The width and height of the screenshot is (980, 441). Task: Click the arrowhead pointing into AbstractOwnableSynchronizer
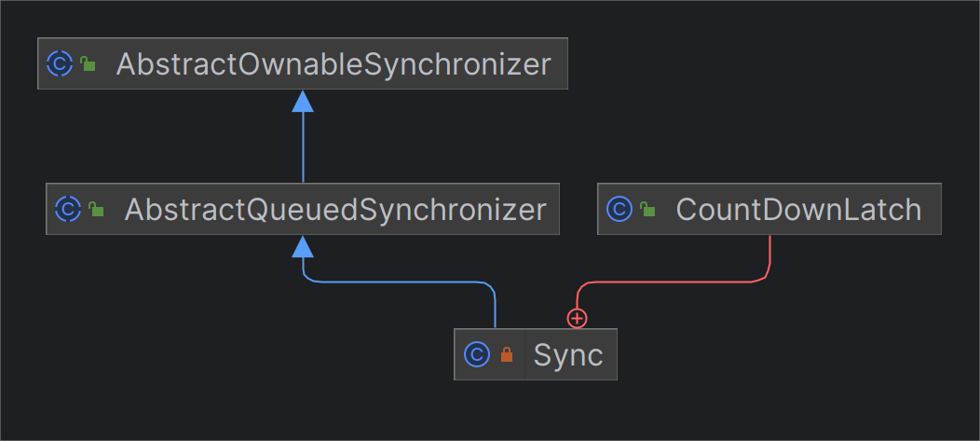click(302, 101)
